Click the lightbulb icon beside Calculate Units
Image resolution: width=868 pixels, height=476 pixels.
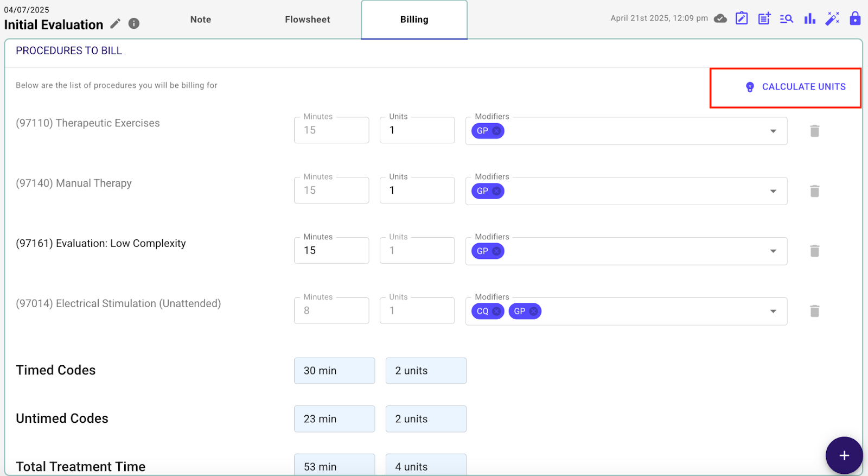coord(750,87)
